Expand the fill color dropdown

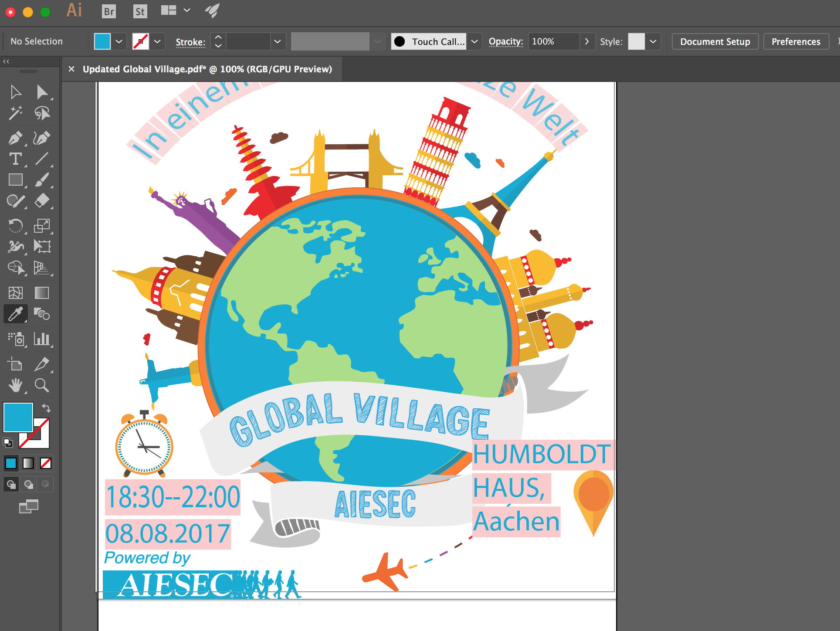tap(119, 41)
